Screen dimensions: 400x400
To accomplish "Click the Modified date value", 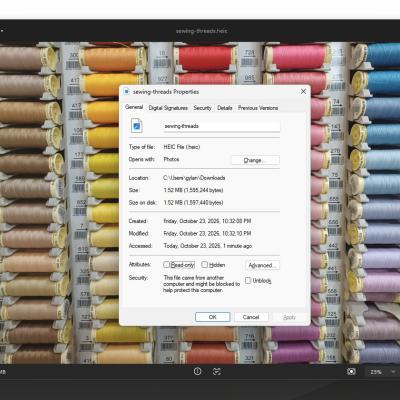I will [207, 233].
